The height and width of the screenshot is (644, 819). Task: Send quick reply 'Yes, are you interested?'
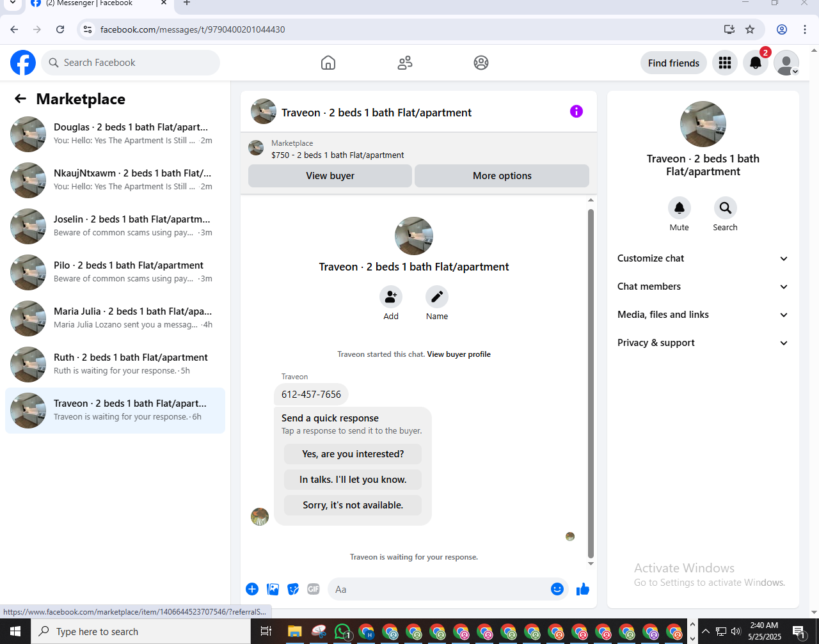click(353, 454)
